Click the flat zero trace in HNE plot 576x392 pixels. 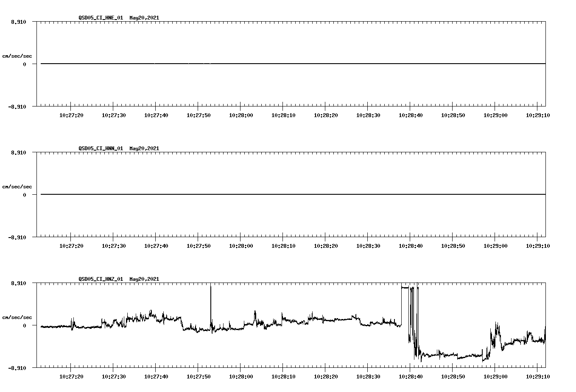click(x=293, y=64)
